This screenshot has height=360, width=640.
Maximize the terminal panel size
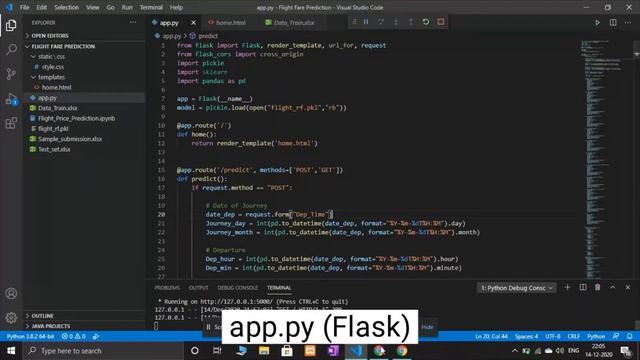[x=613, y=287]
